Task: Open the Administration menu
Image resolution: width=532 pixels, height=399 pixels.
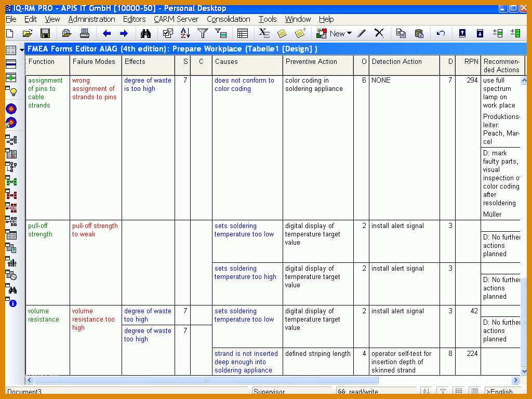Action: (x=91, y=19)
